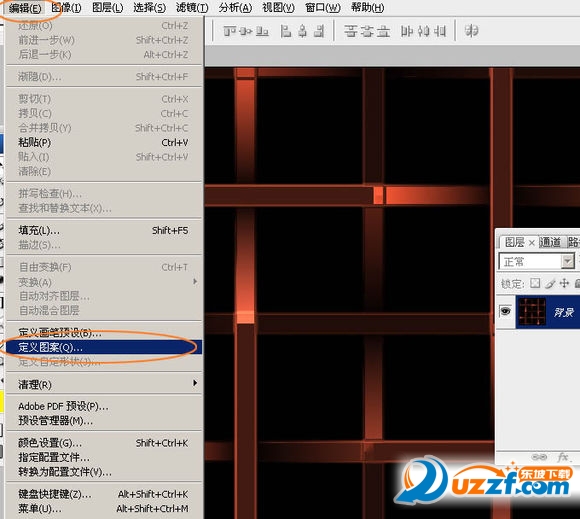The width and height of the screenshot is (580, 519).
Task: Open the 滤镜(T) menu
Action: [x=192, y=7]
